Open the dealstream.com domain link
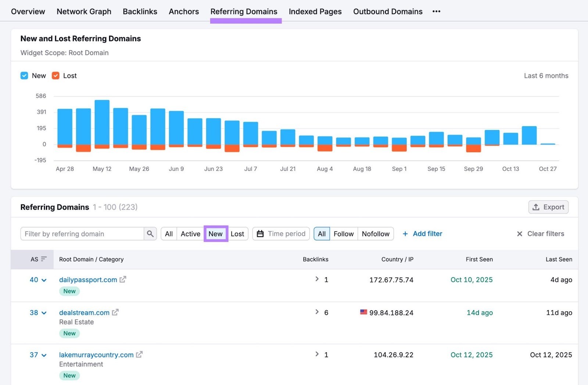This screenshot has width=588, height=385. [x=84, y=312]
